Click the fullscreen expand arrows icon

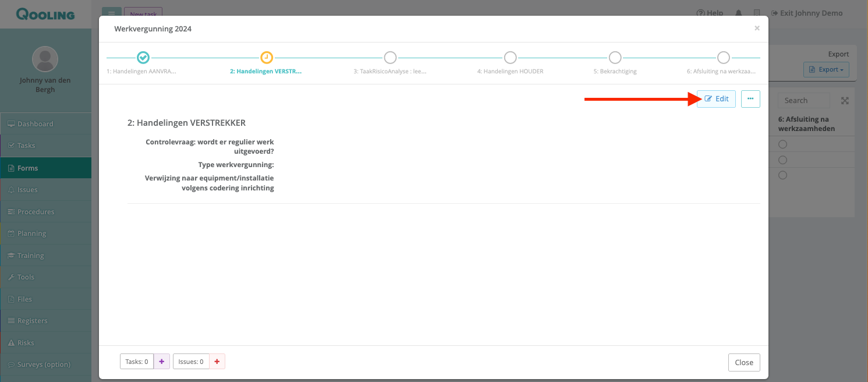(845, 101)
